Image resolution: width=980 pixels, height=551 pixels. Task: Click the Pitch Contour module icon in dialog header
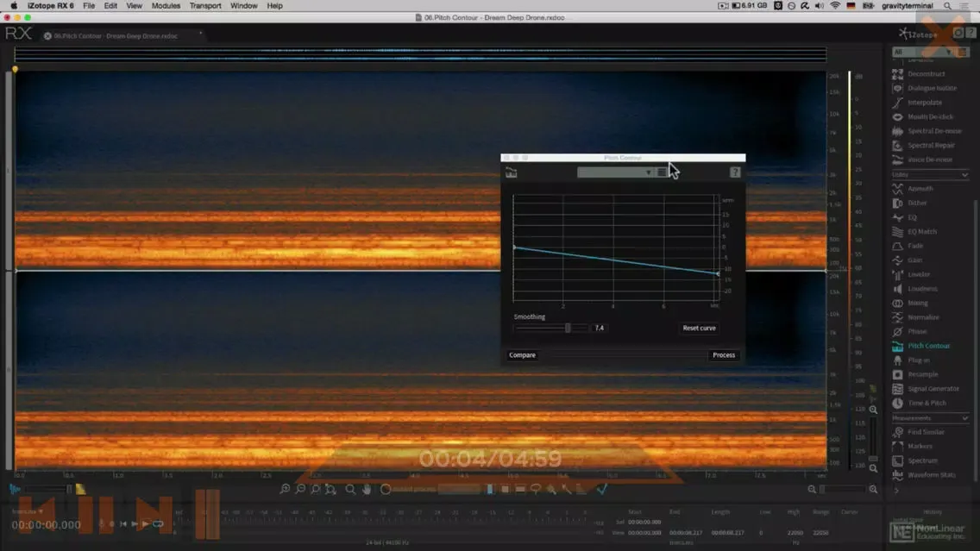tap(512, 173)
